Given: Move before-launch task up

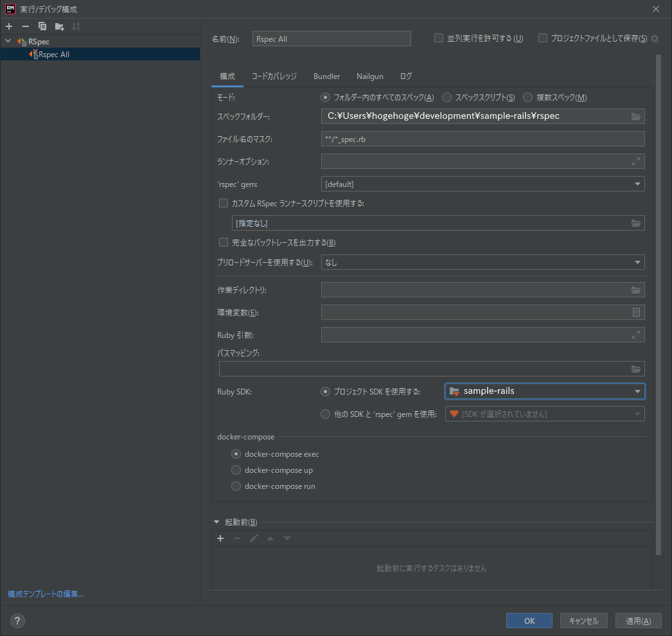Looking at the screenshot, I should click(x=270, y=538).
